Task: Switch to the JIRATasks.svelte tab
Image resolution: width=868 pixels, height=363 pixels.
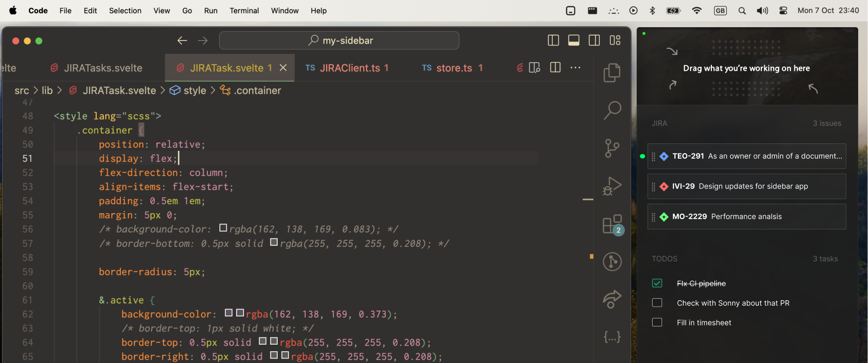Action: (x=96, y=68)
